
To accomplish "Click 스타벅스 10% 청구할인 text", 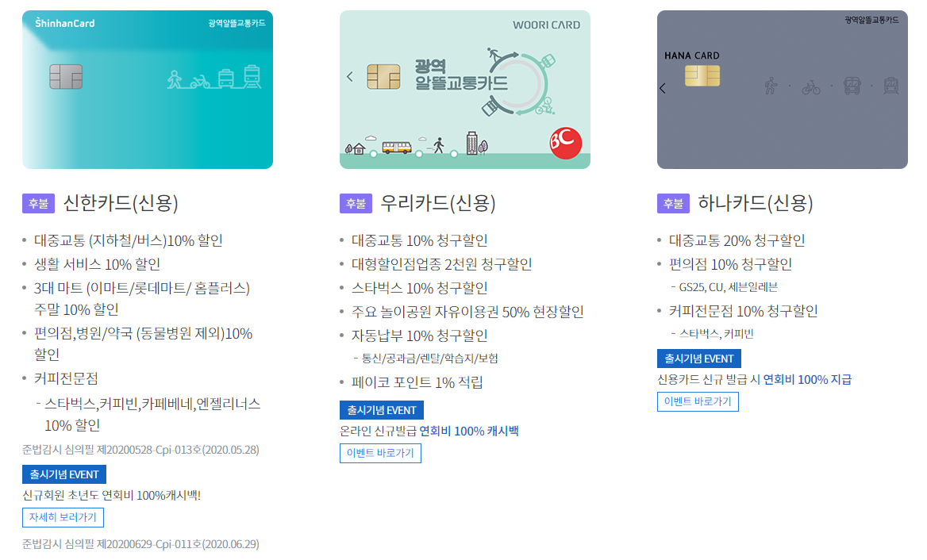I will [x=419, y=288].
